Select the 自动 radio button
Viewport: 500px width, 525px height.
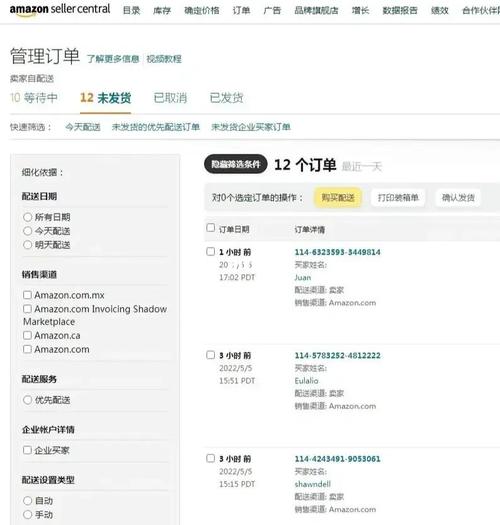click(x=27, y=501)
